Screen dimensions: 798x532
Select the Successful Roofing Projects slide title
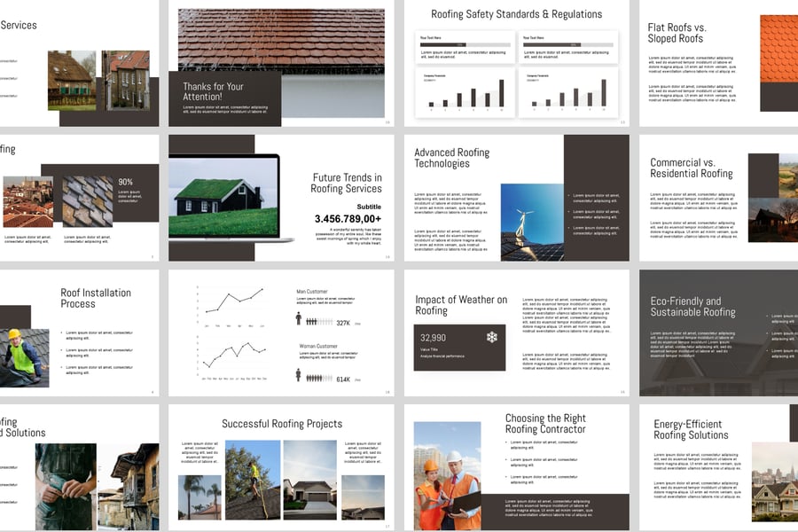coord(281,424)
